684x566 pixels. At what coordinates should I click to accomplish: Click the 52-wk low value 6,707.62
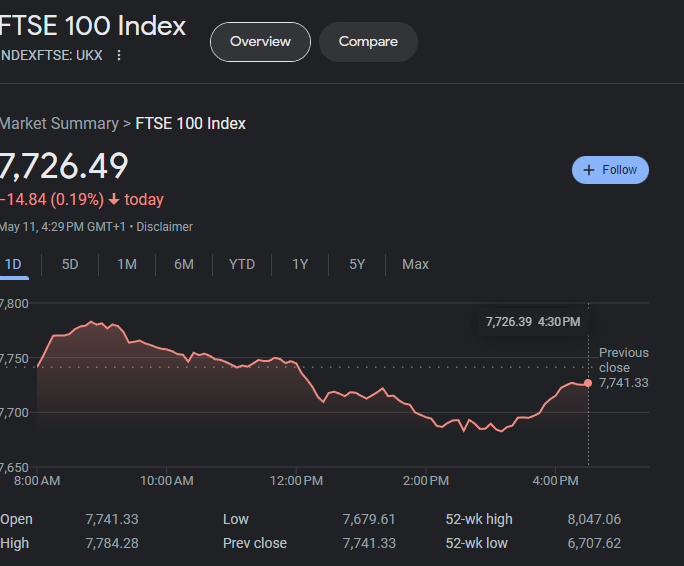594,543
